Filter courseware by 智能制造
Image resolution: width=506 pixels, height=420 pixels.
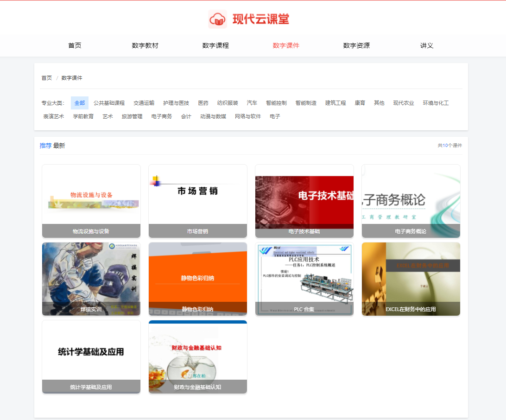coord(306,103)
